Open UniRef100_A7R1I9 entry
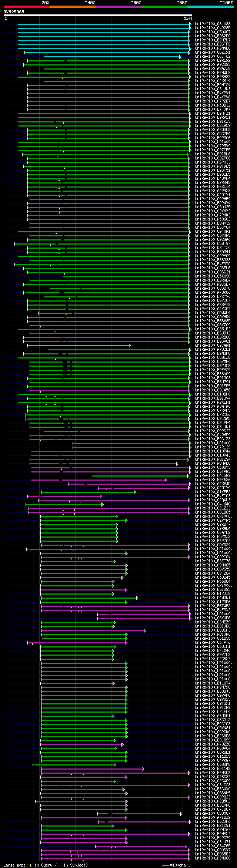The width and height of the screenshot is (237, 868). (213, 447)
